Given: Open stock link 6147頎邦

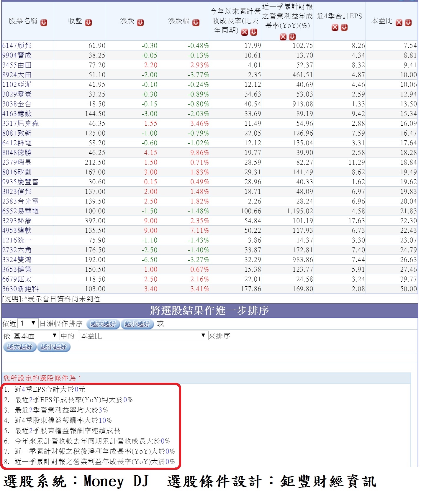Looking at the screenshot, I should pyautogui.click(x=17, y=46).
